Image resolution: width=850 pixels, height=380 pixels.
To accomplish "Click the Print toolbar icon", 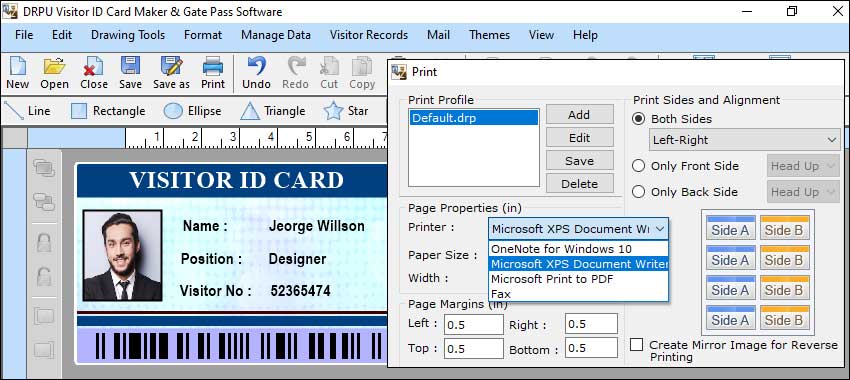I will pyautogui.click(x=213, y=73).
